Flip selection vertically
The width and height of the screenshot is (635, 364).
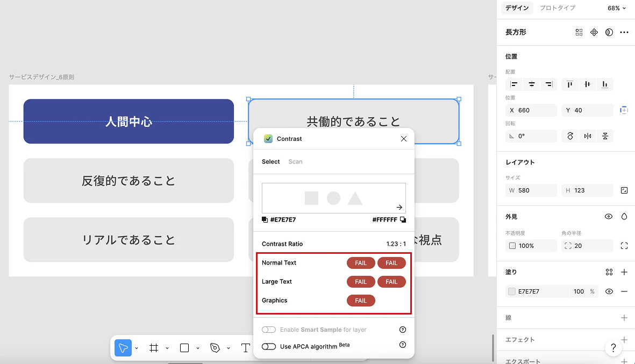(x=605, y=136)
